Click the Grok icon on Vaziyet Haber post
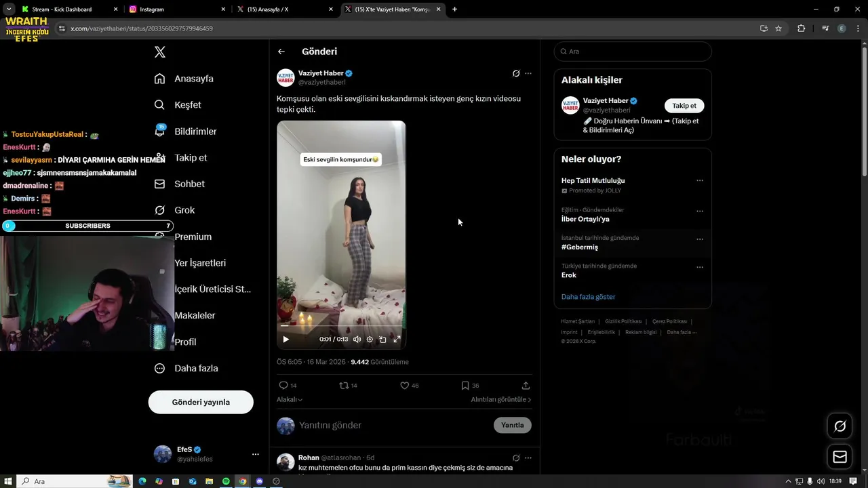 coord(516,73)
